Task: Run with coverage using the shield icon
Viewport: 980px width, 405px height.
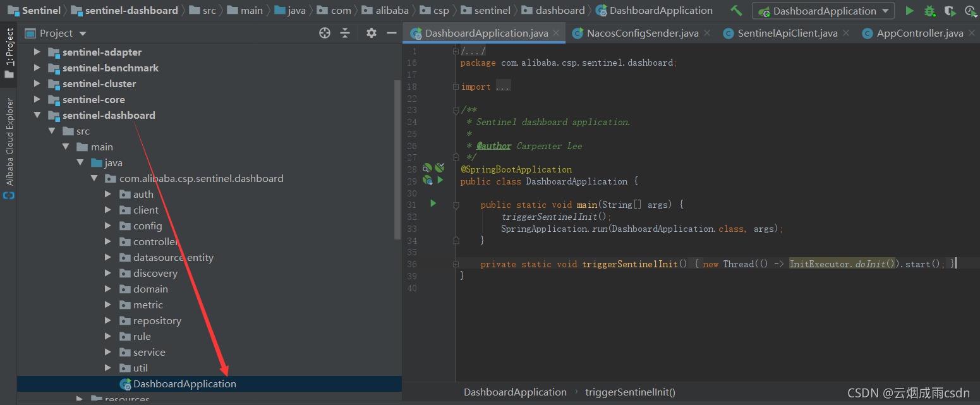Action: click(x=950, y=11)
